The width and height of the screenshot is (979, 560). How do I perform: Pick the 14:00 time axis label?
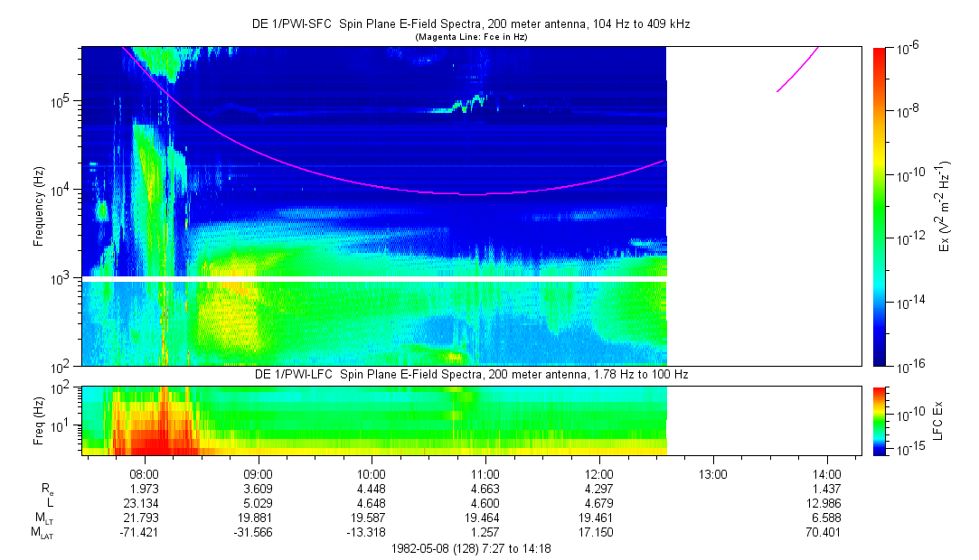pos(827,472)
